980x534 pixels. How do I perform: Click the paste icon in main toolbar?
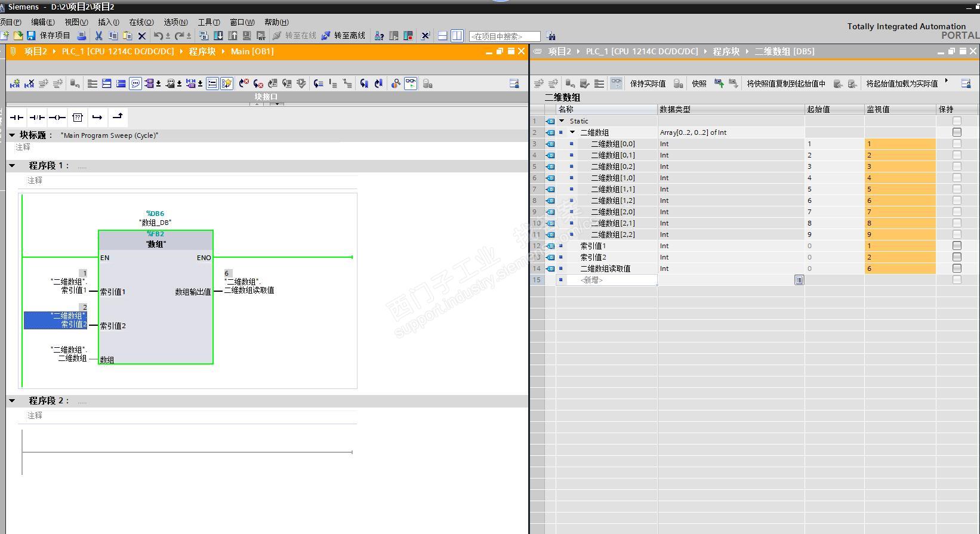pyautogui.click(x=127, y=36)
